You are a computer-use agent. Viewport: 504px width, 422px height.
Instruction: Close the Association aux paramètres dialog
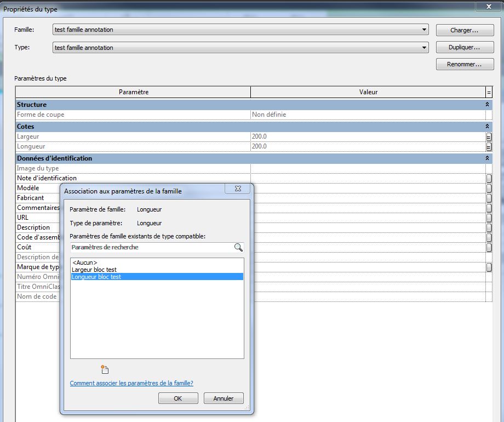pyautogui.click(x=238, y=189)
